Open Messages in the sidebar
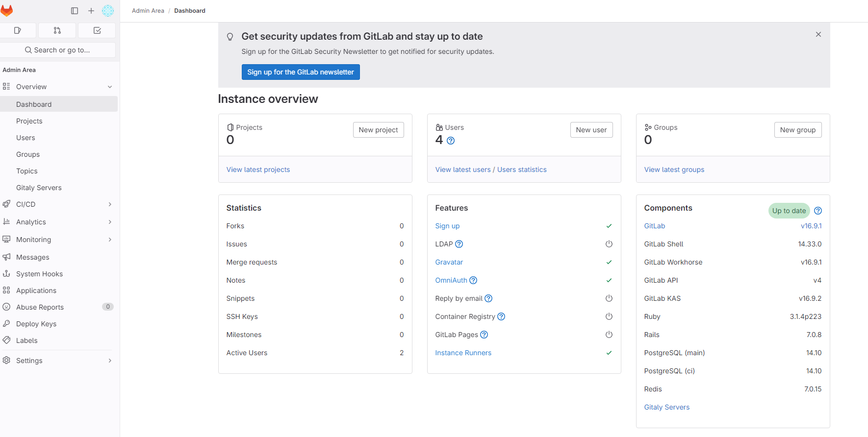The width and height of the screenshot is (868, 437). tap(59, 257)
